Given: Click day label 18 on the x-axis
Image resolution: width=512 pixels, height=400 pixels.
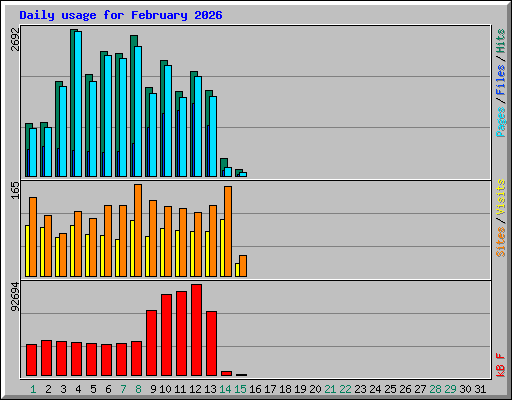Looking at the screenshot, I should pos(285,389).
